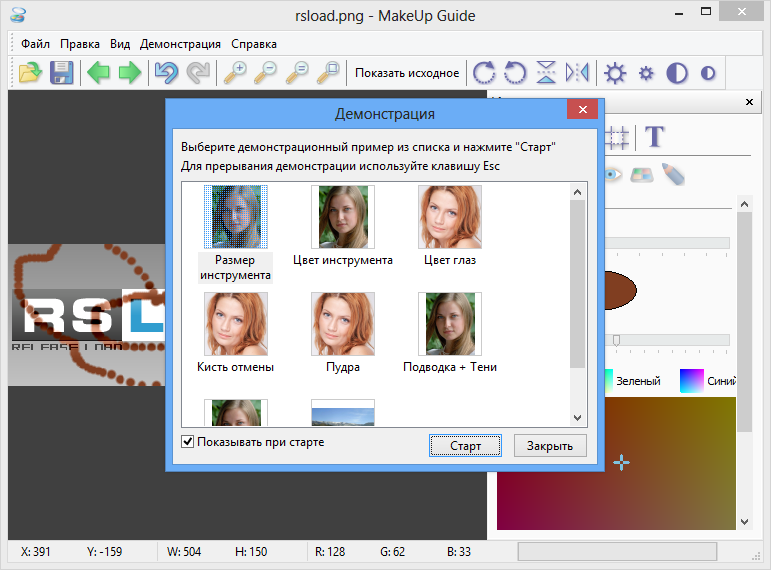The height and width of the screenshot is (570, 771).
Task: Toggle Показывать при старте checkbox
Action: 187,442
